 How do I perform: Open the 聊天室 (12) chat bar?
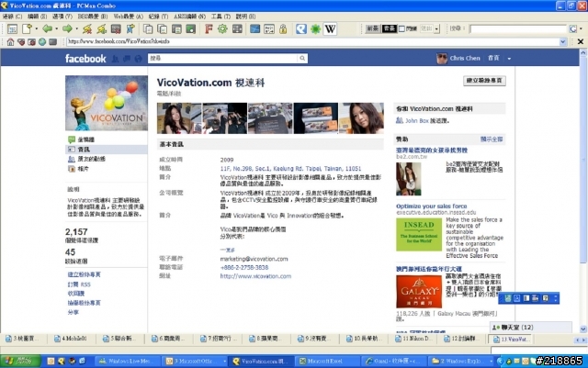pos(531,327)
